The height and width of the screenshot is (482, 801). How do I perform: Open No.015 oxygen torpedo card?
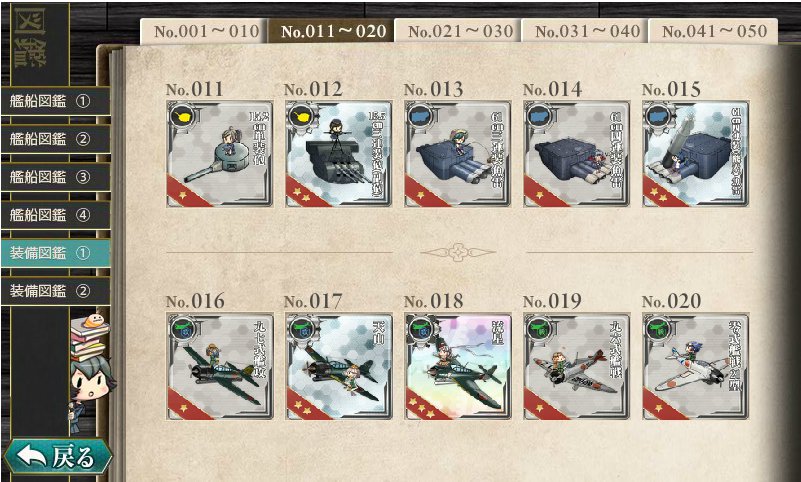(696, 154)
